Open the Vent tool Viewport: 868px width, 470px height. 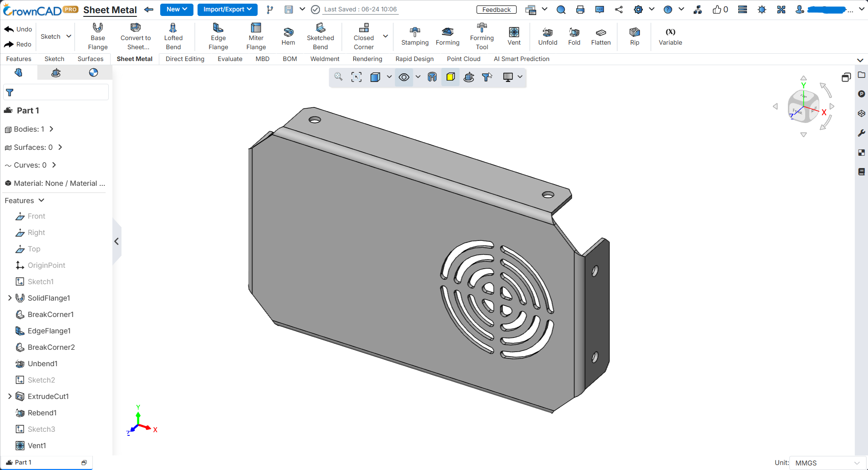[514, 36]
